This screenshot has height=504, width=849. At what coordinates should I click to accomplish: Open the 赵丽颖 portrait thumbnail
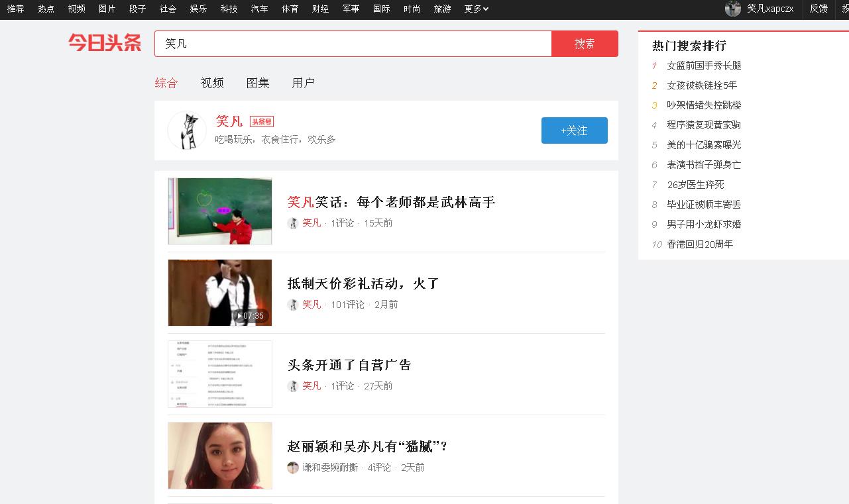point(220,456)
